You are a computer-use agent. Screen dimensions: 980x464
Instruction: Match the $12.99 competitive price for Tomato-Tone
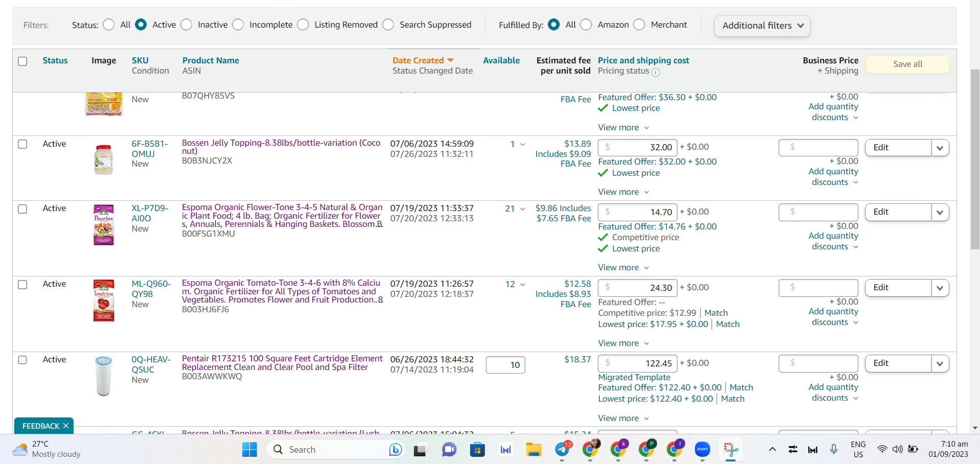click(716, 313)
